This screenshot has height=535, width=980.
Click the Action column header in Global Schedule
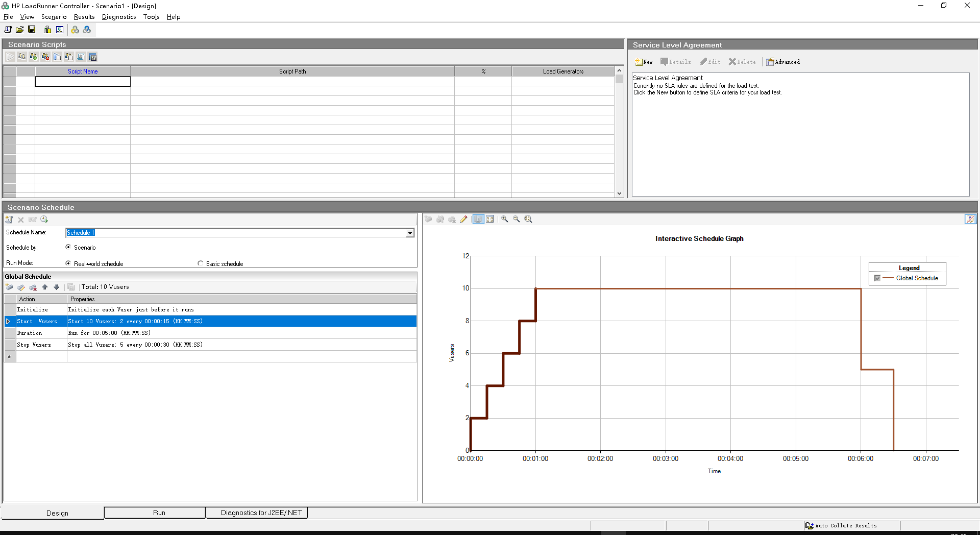coord(41,299)
